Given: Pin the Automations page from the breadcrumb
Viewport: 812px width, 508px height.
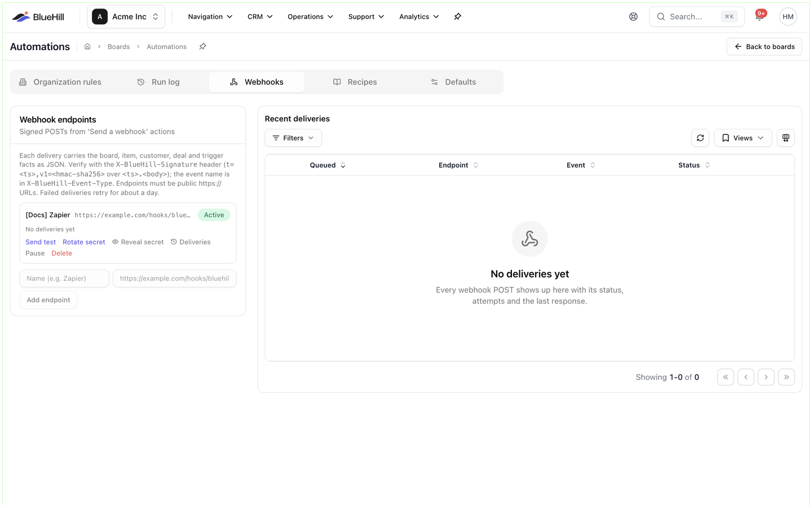Looking at the screenshot, I should [x=202, y=47].
